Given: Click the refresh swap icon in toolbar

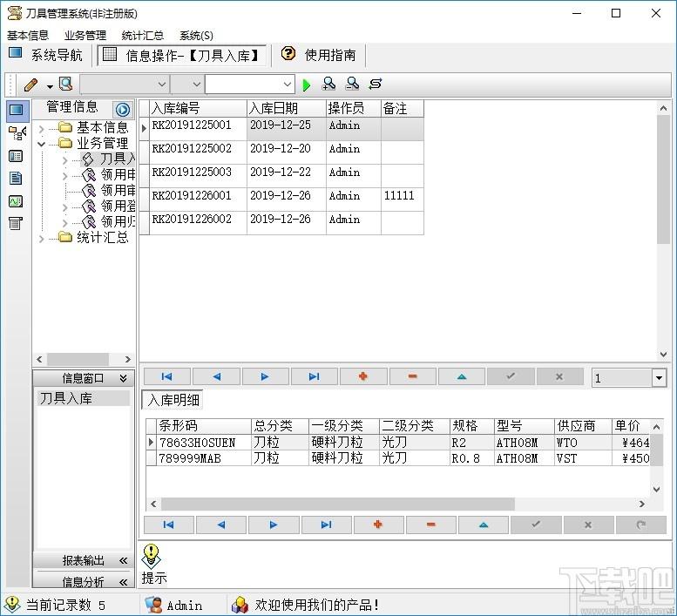Looking at the screenshot, I should click(376, 84).
